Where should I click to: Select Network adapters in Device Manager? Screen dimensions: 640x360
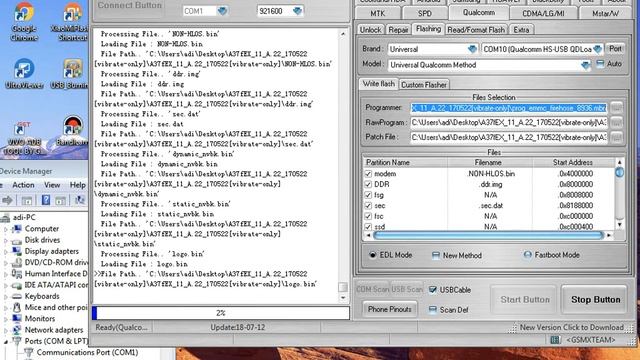click(54, 330)
